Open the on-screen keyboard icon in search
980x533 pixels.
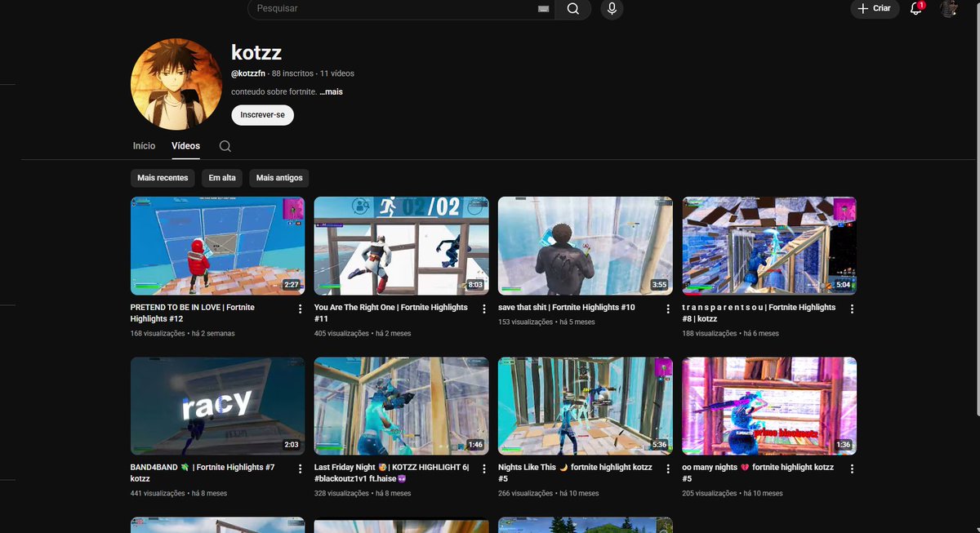(x=544, y=8)
